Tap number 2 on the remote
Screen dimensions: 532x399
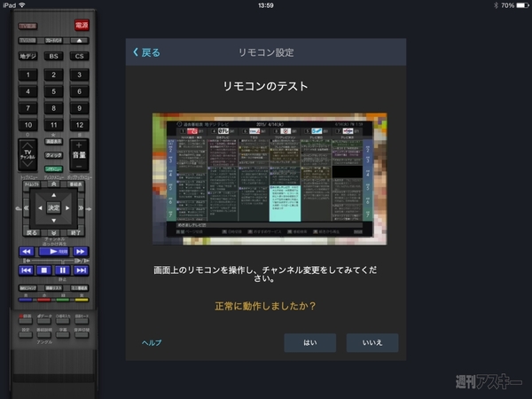pyautogui.click(x=53, y=74)
